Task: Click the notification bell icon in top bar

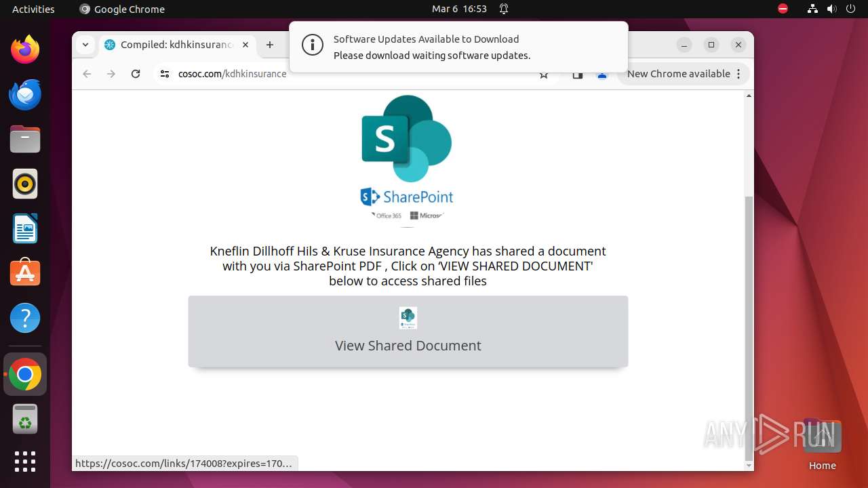Action: coord(504,9)
